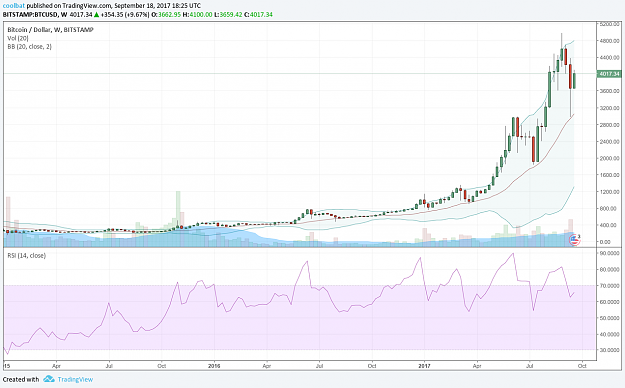Click the RSI peak near 90
The width and height of the screenshot is (625, 388).
click(513, 254)
